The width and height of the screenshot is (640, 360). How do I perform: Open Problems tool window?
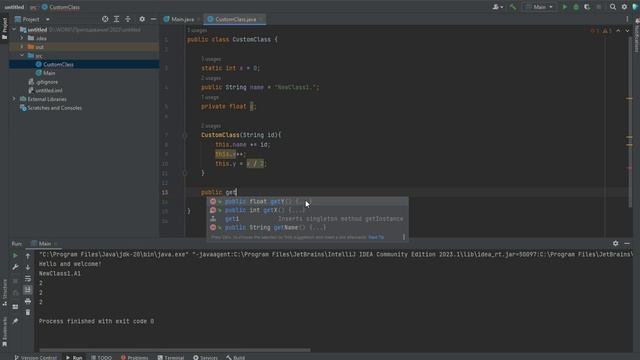click(134, 358)
